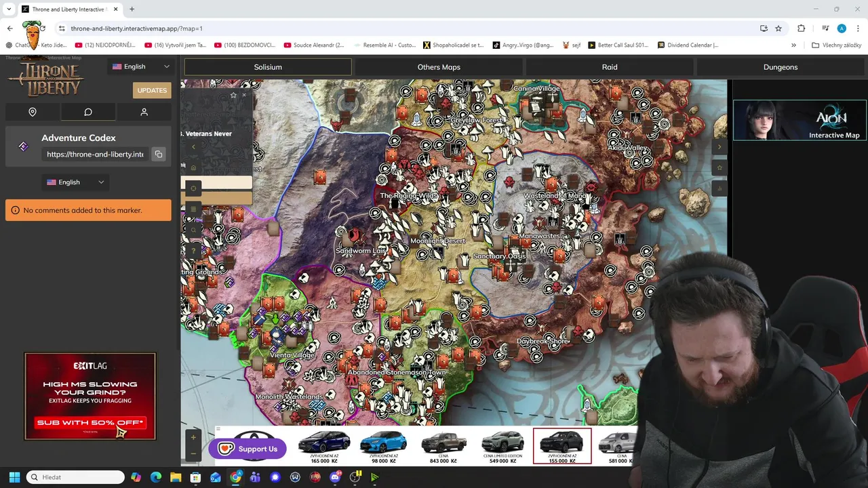This screenshot has height=488, width=868.
Task: Copy the Adventure Codex link
Action: pos(159,154)
